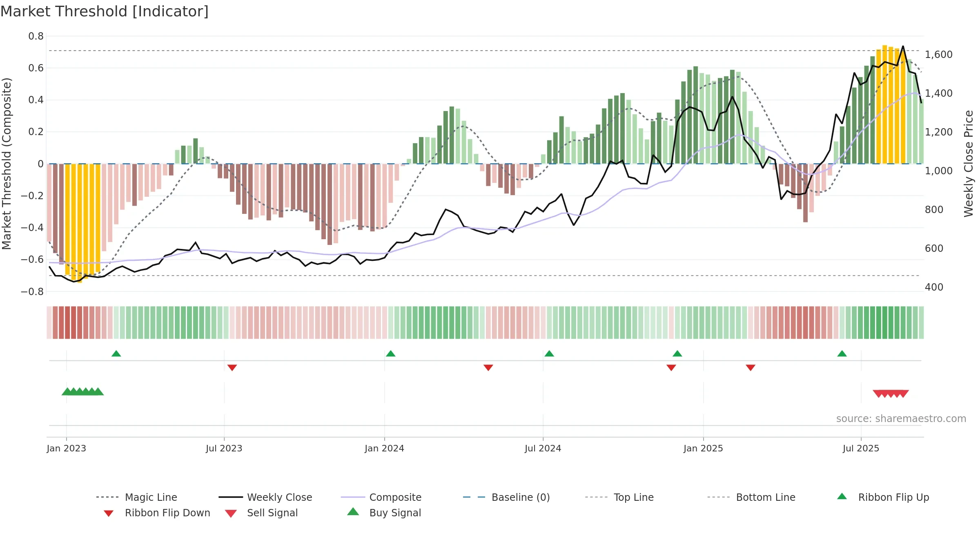Screen dimensions: 980x551
Task: Click red flip-down triangle after Jan 2025
Action: (x=751, y=368)
